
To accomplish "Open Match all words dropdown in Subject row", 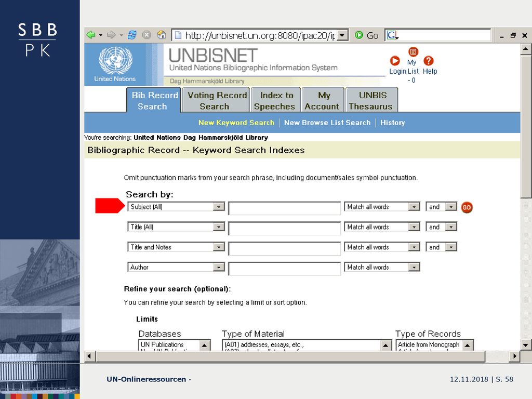I will tap(414, 207).
